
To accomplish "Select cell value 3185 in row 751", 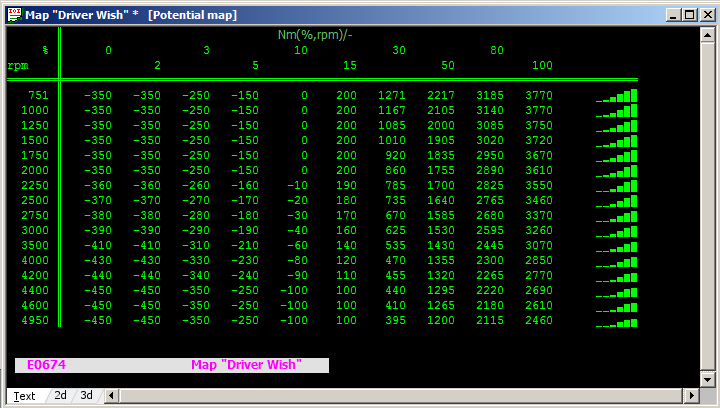I will 490,95.
